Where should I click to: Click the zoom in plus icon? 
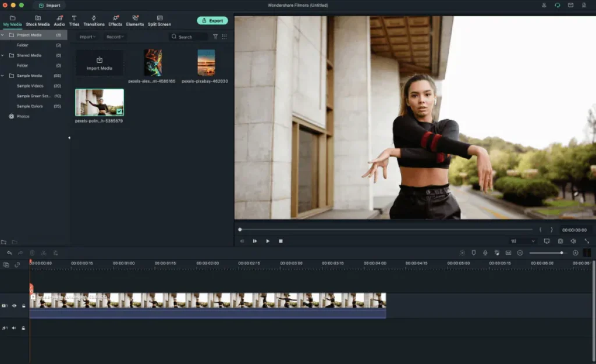tap(576, 253)
